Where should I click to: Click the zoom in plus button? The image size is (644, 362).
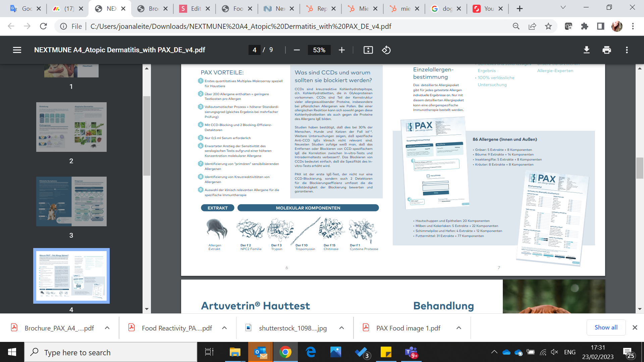(x=341, y=50)
